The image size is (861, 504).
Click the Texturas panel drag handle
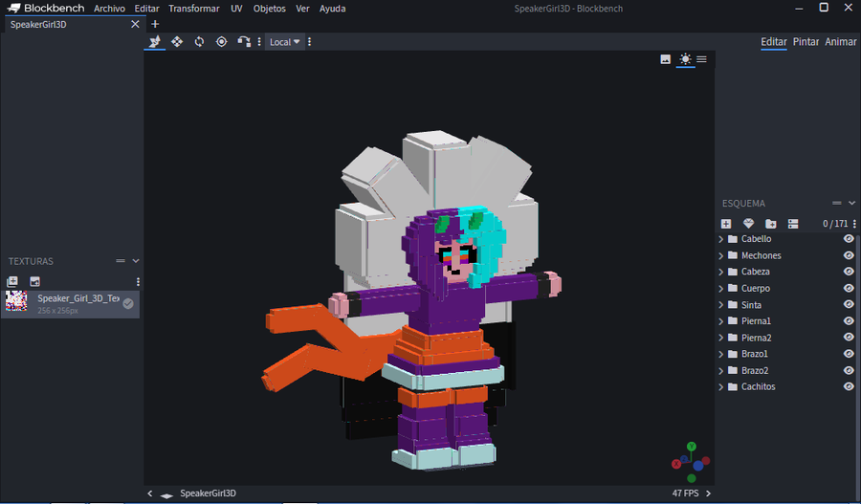point(121,261)
